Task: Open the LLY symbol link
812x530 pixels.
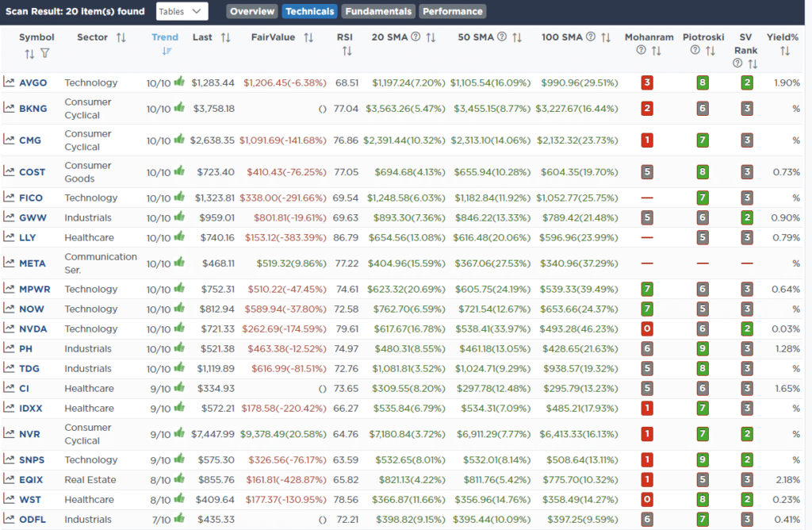Action: click(28, 238)
